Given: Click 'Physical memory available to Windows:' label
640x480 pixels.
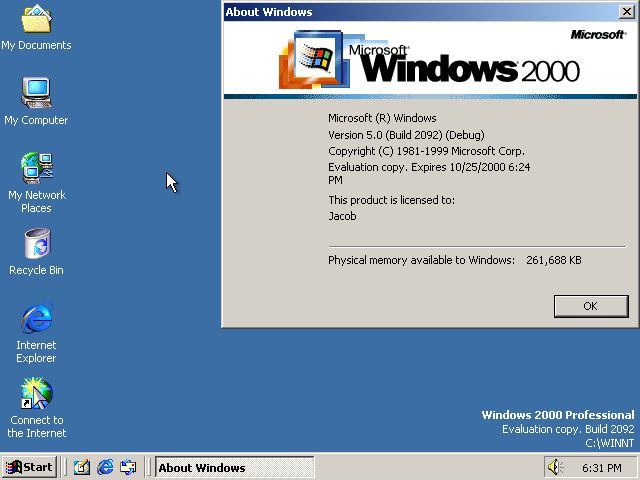Looking at the screenshot, I should click(421, 260).
